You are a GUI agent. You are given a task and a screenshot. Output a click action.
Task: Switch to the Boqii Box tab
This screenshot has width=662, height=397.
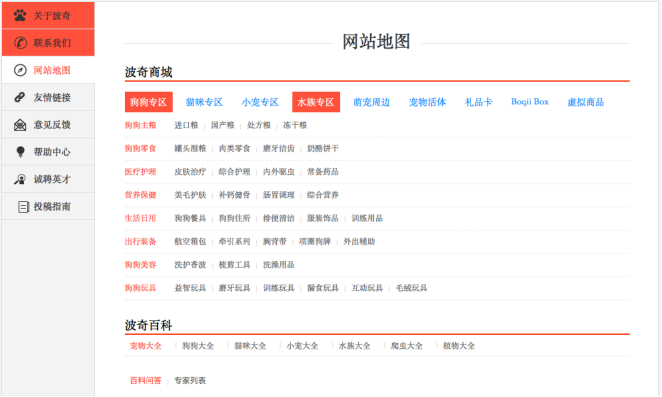pos(529,102)
